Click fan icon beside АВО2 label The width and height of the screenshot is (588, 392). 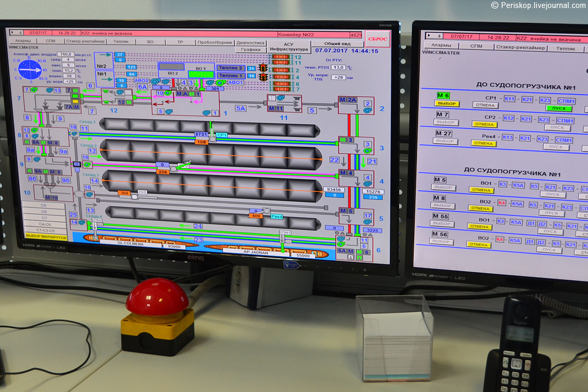click(x=154, y=81)
